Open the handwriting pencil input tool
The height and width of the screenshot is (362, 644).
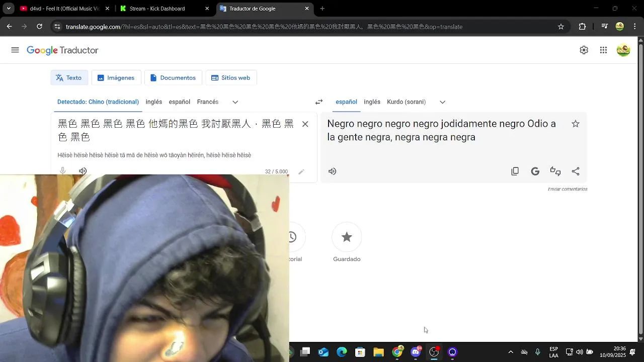301,172
